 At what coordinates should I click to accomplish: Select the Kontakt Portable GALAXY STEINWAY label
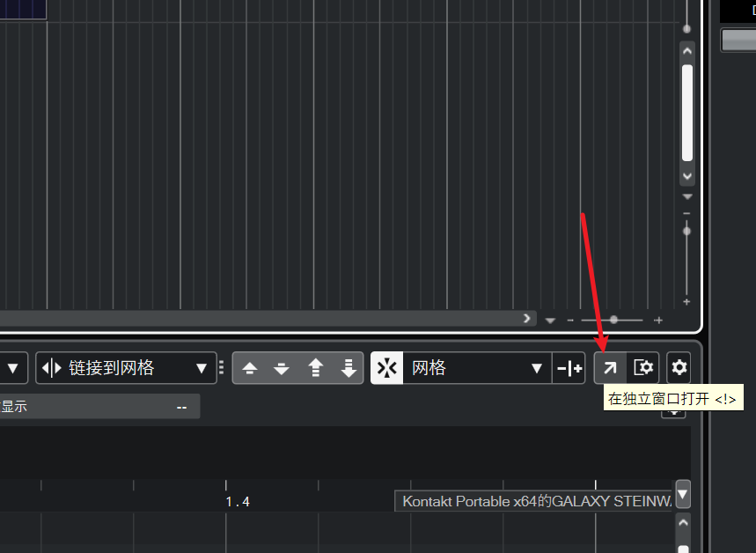[x=535, y=501]
